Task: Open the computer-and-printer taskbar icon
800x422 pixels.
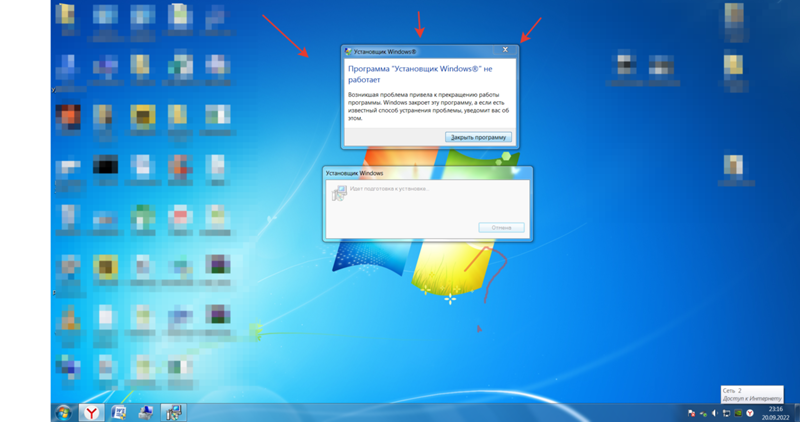Action: pos(145,412)
